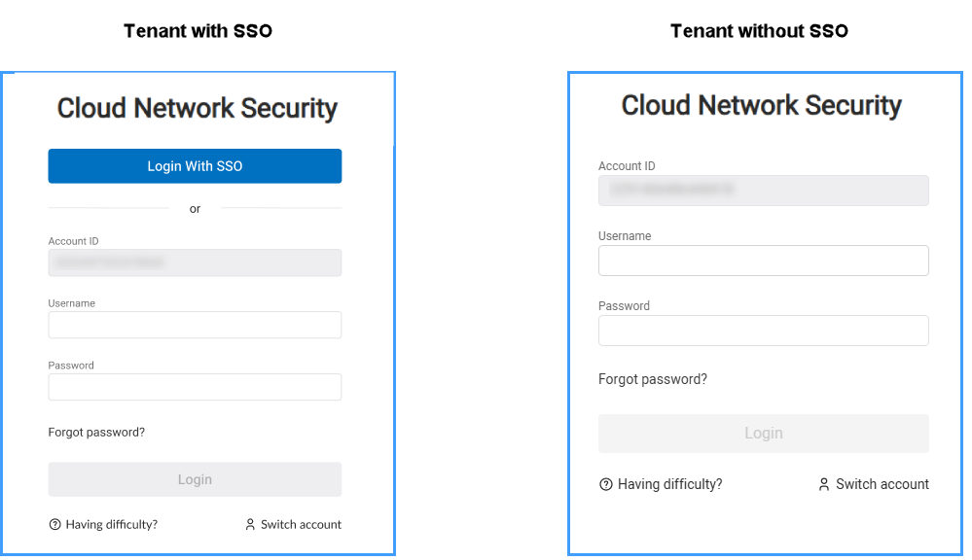
Task: Click the Login With SSO button
Action: pos(195,166)
